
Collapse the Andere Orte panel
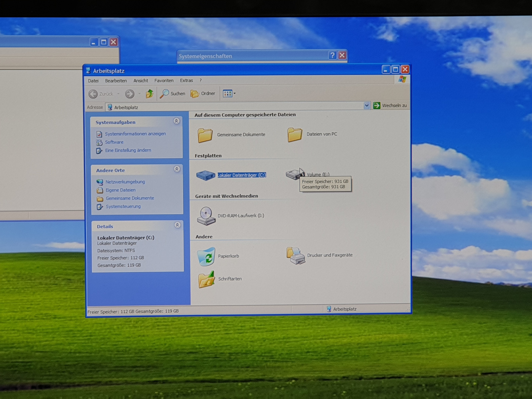(x=177, y=169)
